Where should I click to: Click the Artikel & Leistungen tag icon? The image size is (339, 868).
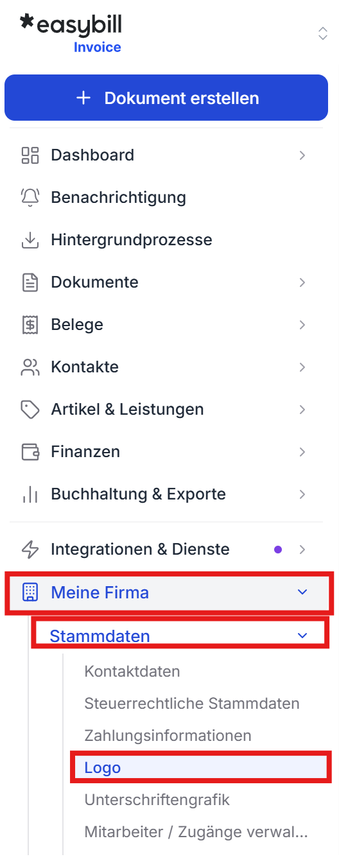[x=30, y=410]
